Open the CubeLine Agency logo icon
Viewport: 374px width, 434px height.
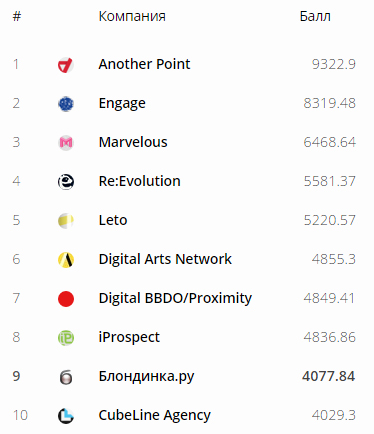tap(66, 416)
